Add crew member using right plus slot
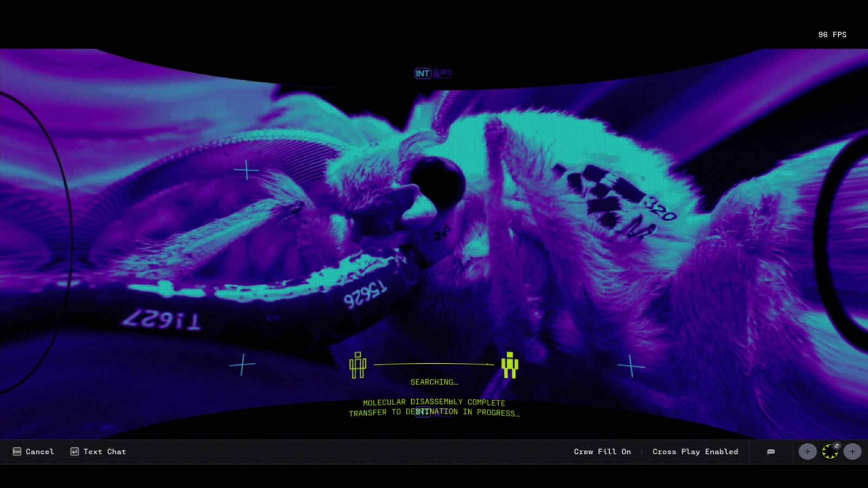The image size is (868, 488). [x=852, y=451]
